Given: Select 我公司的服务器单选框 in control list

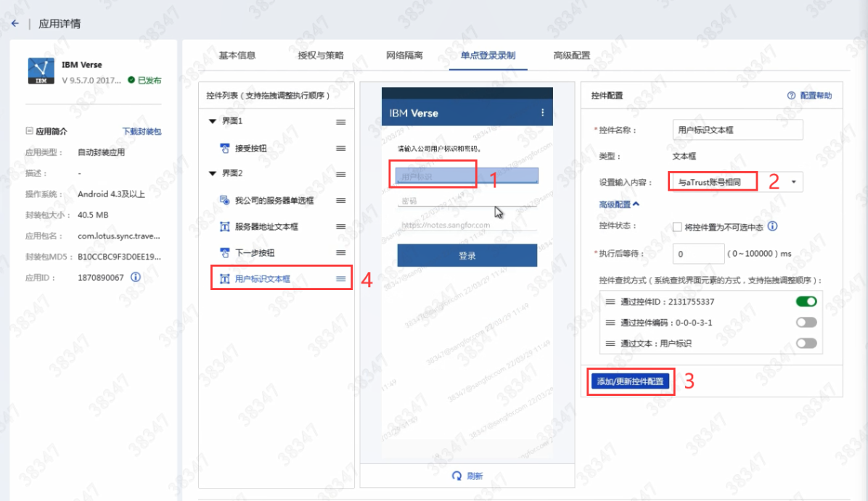Looking at the screenshot, I should coord(274,200).
